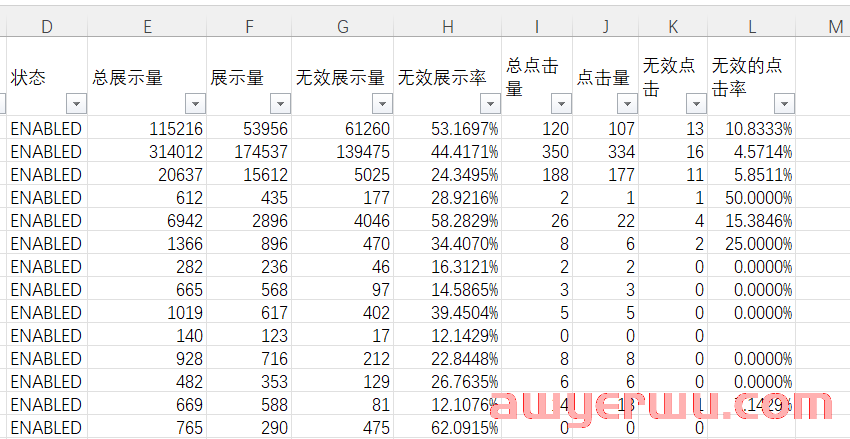Image resolution: width=850 pixels, height=439 pixels.
Task: Select cell with value 1019
Action: [147, 313]
